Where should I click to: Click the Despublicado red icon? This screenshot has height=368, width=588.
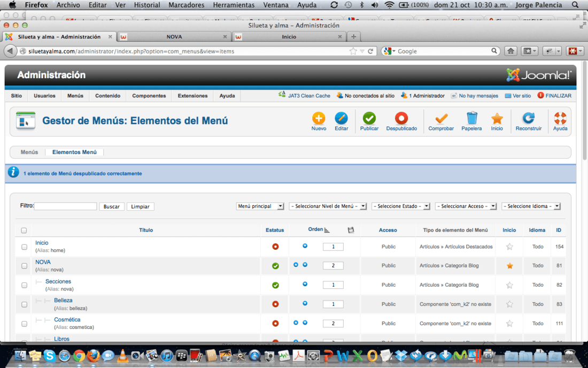point(401,119)
